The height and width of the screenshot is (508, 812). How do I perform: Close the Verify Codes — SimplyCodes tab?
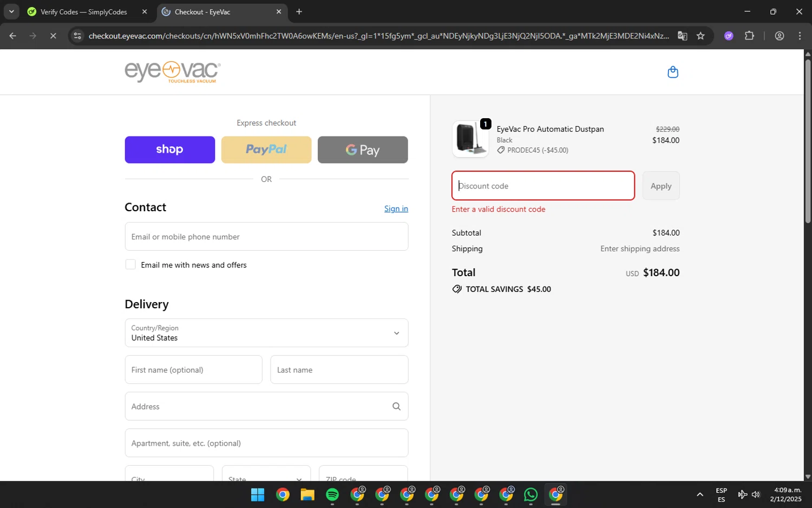click(x=145, y=11)
